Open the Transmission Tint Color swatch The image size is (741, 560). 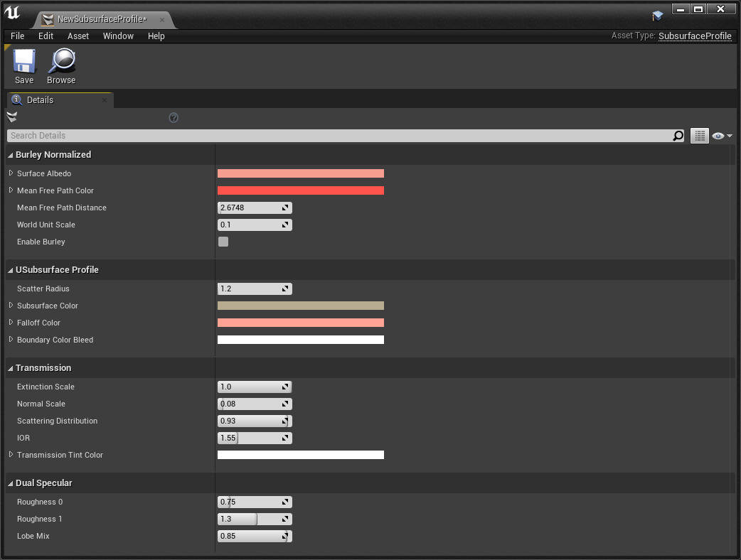[301, 455]
